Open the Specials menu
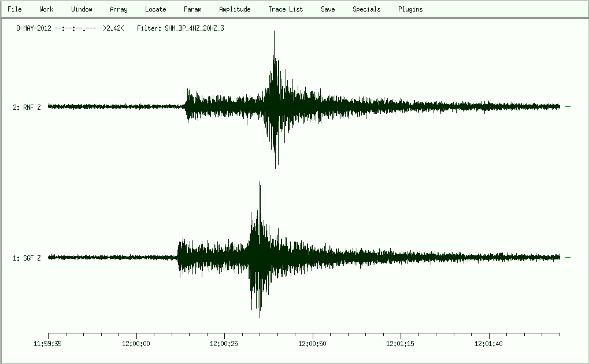 coord(366,9)
